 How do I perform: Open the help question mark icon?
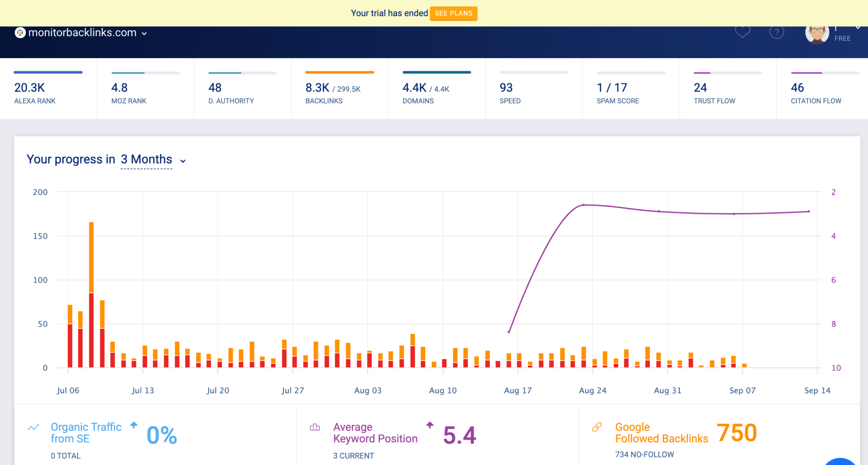(x=777, y=32)
